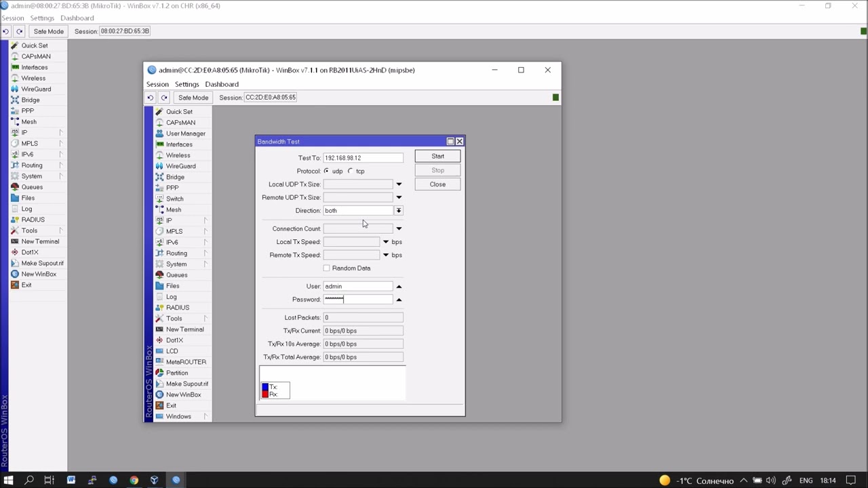
Task: Collapse the User field arrow
Action: (399, 286)
